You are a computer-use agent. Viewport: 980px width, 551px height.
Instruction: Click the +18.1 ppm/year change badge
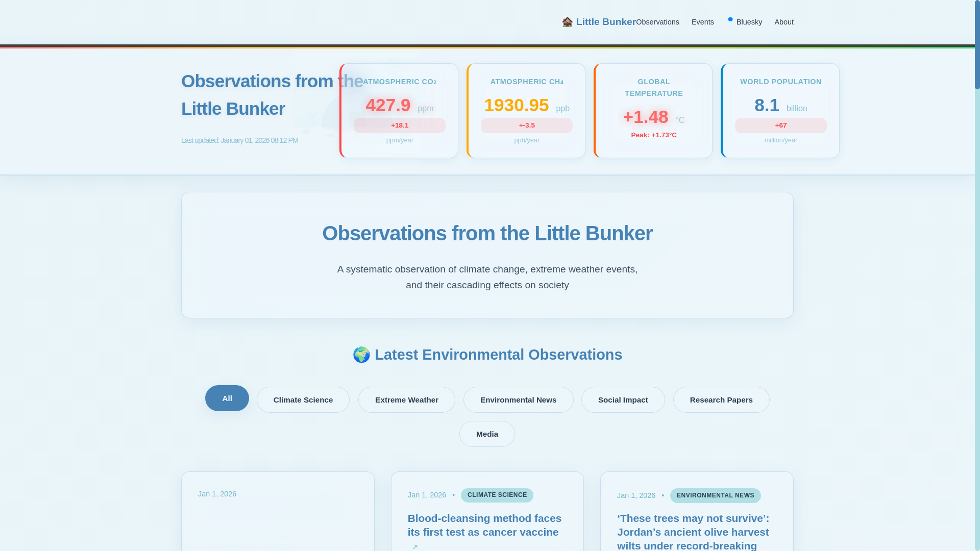pyautogui.click(x=400, y=126)
